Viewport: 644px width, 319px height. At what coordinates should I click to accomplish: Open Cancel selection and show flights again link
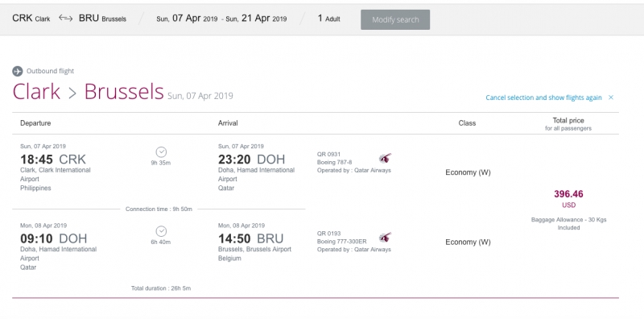coord(543,97)
